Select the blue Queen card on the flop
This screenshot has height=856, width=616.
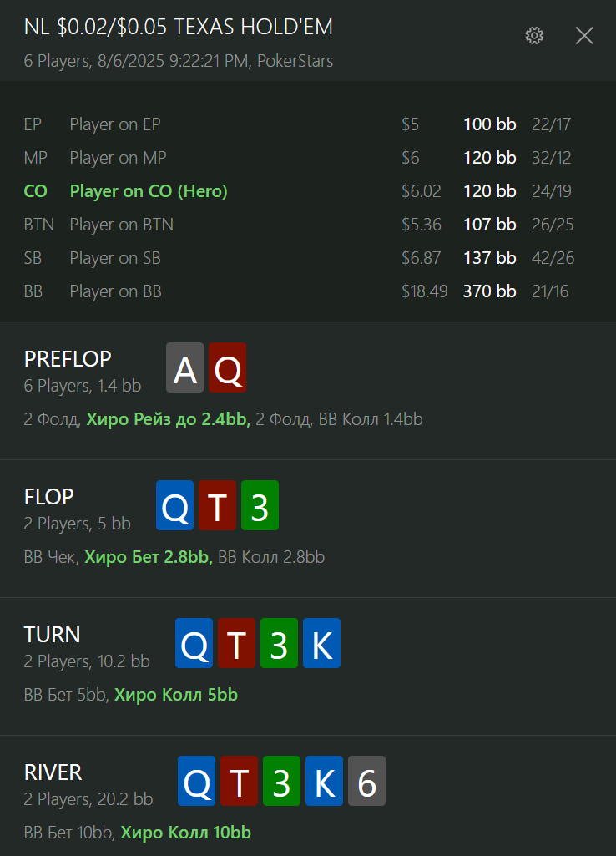point(174,505)
